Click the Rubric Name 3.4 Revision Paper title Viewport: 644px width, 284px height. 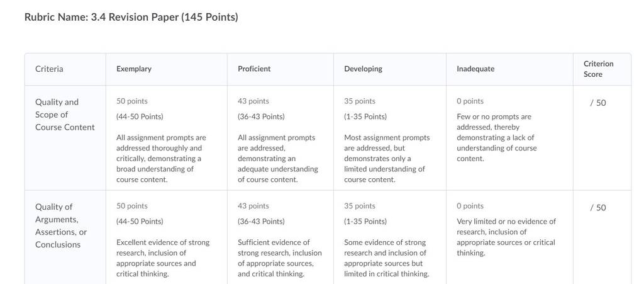point(131,17)
